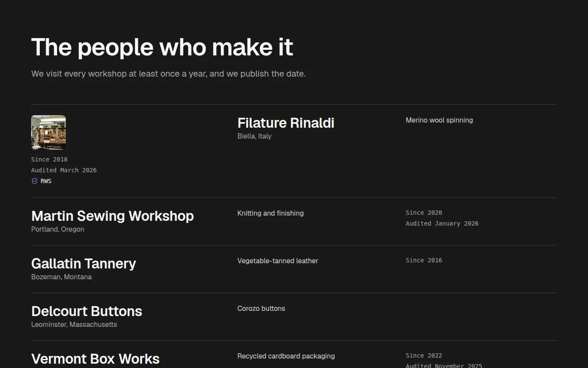
Task: Click the "Since 2016" Gallatin label
Action: [x=424, y=260]
